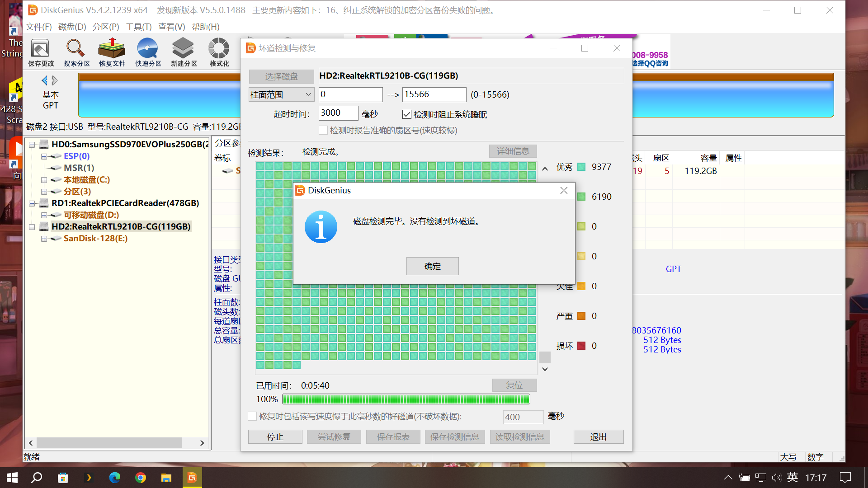Click the DiskGenius taskbar icon
Screen dimensions: 868x488
(x=192, y=478)
